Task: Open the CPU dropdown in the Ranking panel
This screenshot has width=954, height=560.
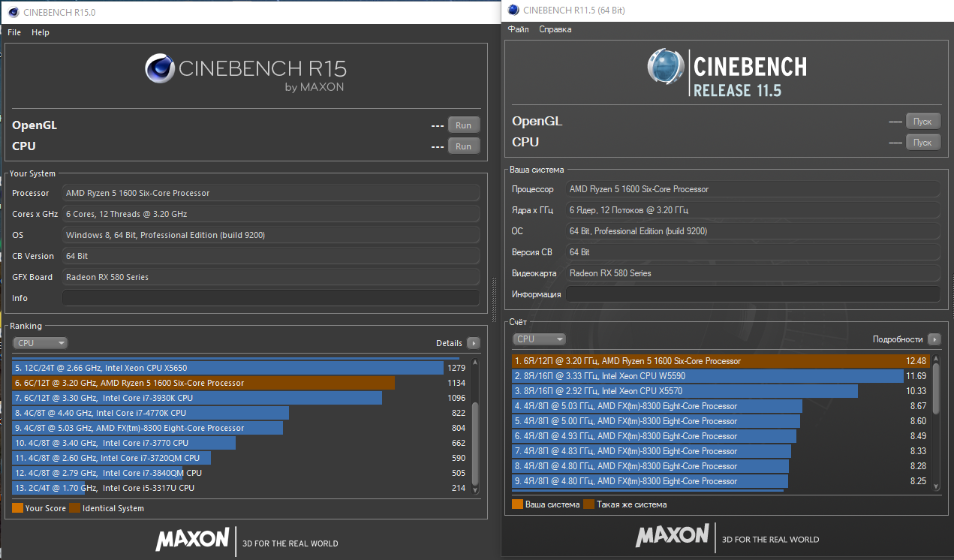Action: (41, 343)
